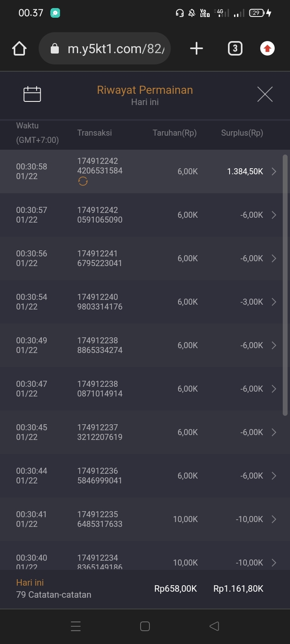Expand the 00:30:57 transaction row chevron
Image resolution: width=290 pixels, height=644 pixels.
[x=274, y=215]
